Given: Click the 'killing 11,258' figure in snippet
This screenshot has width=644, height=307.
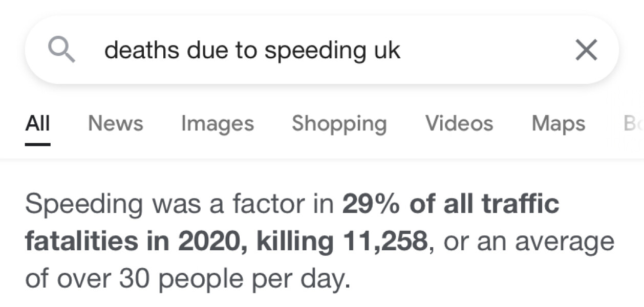Looking at the screenshot, I should 341,242.
